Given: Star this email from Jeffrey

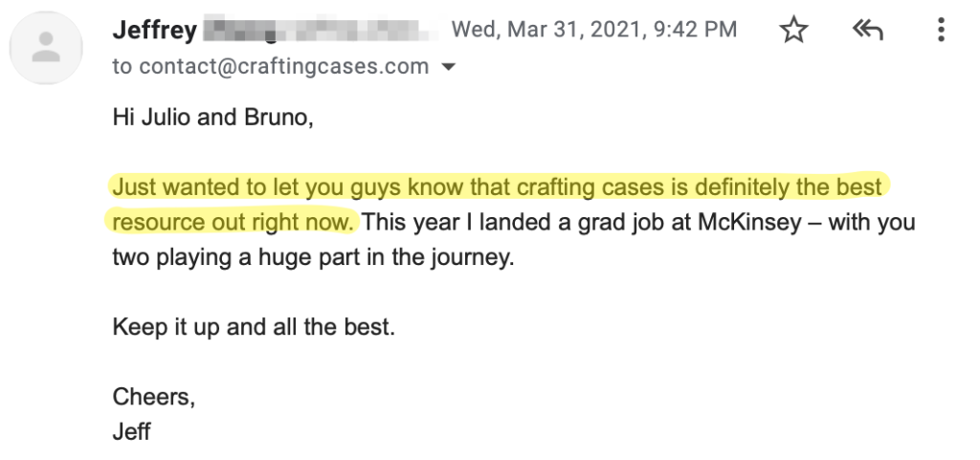Looking at the screenshot, I should point(793,30).
